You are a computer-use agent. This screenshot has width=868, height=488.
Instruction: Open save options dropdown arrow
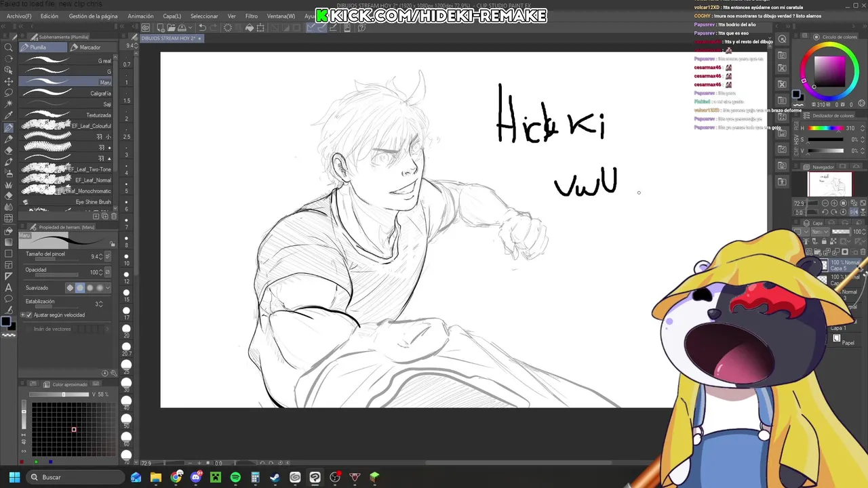point(191,28)
